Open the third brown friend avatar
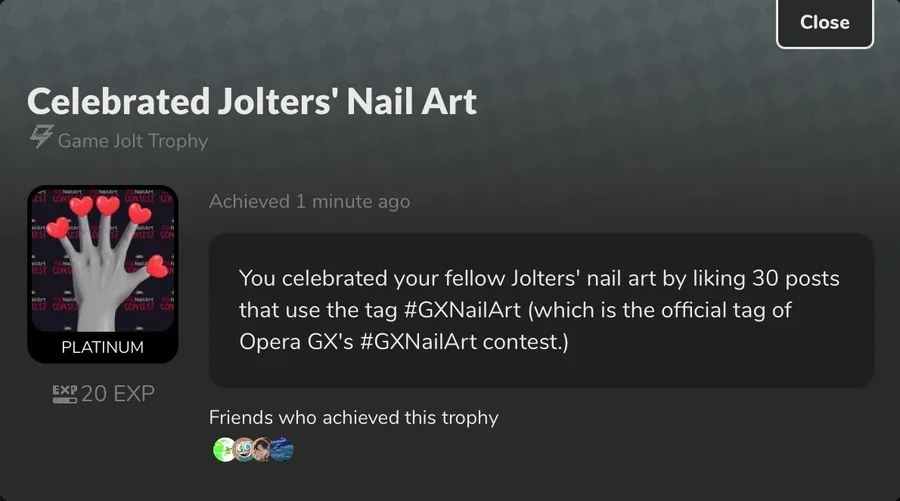 (x=262, y=450)
